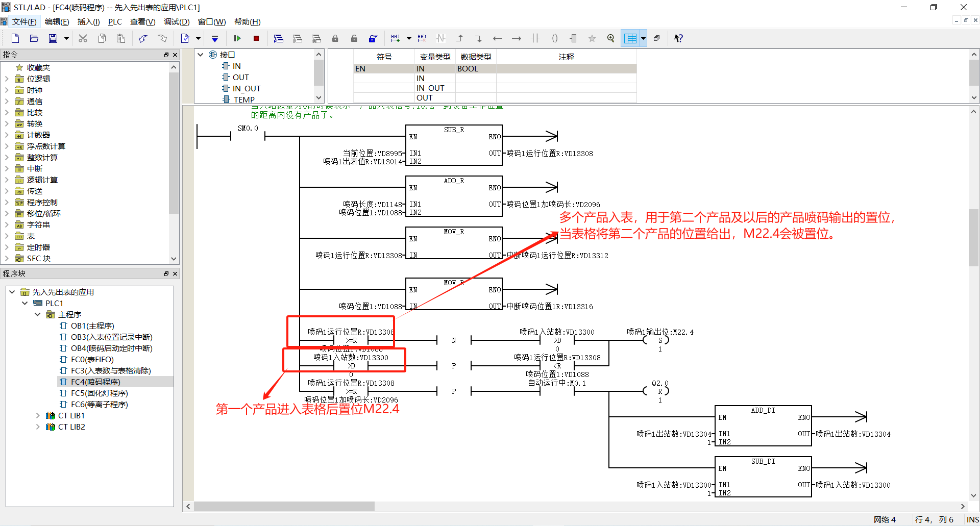Viewport: 980px width, 526px height.
Task: Click the horizontal scrollbar thumb of the ladder editor
Action: (x=284, y=506)
